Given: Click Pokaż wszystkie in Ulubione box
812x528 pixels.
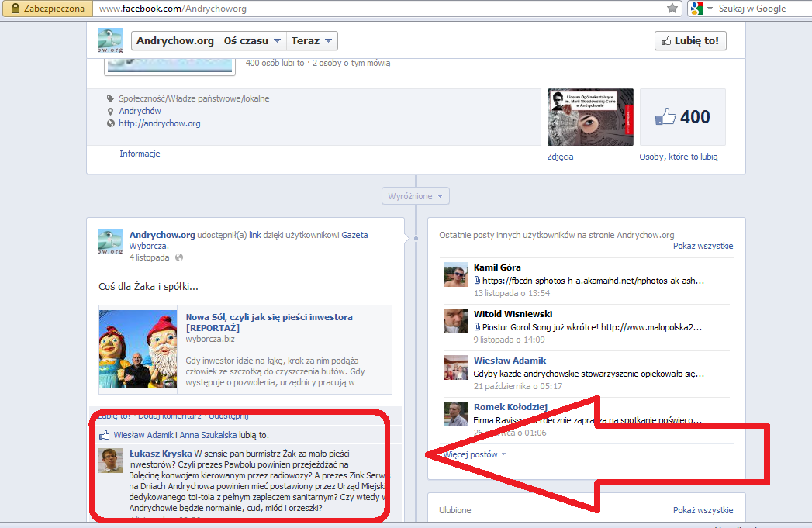Looking at the screenshot, I should tap(703, 510).
